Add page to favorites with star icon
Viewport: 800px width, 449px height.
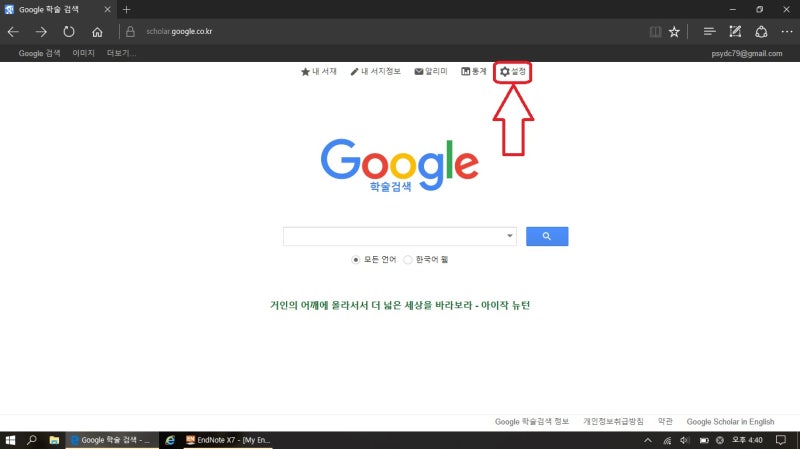674,32
